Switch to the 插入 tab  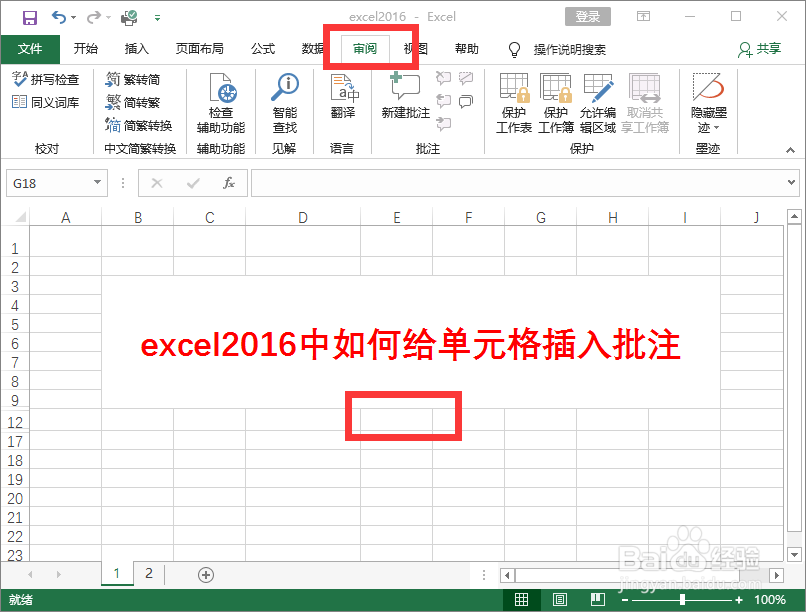tap(137, 49)
